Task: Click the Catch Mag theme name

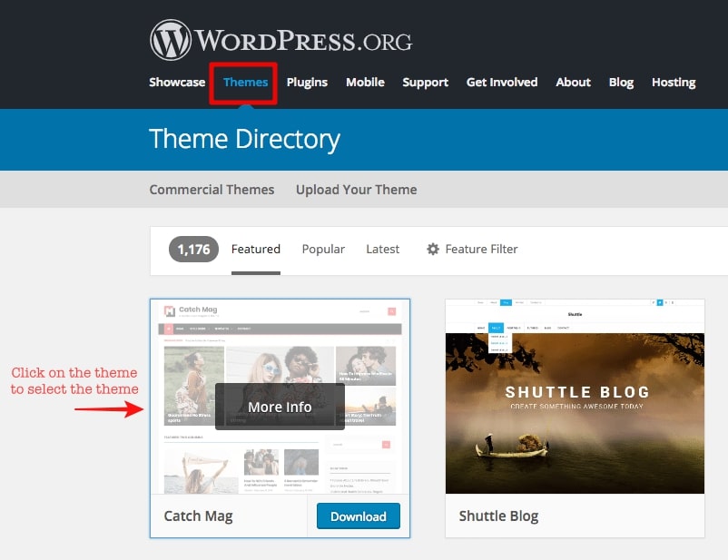Action: coord(198,516)
